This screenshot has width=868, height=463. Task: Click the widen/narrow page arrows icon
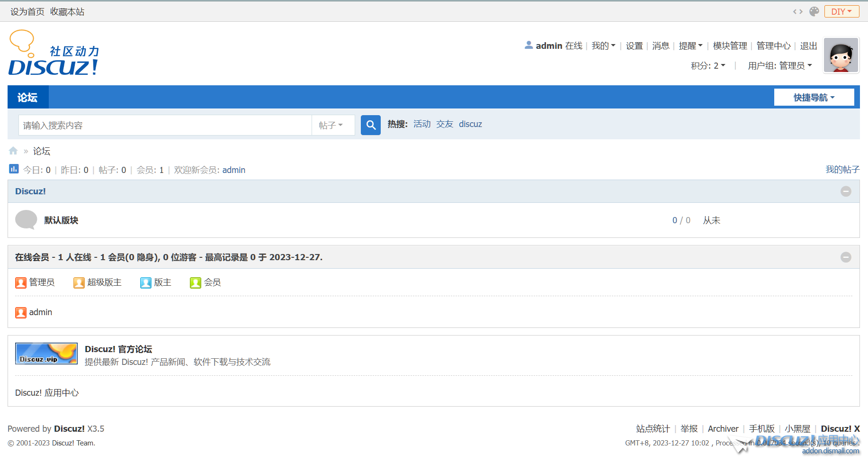click(x=797, y=11)
